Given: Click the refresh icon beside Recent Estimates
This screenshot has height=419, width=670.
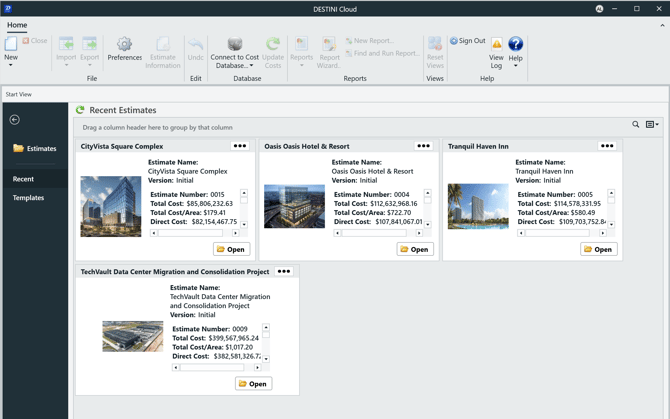Looking at the screenshot, I should tap(80, 110).
